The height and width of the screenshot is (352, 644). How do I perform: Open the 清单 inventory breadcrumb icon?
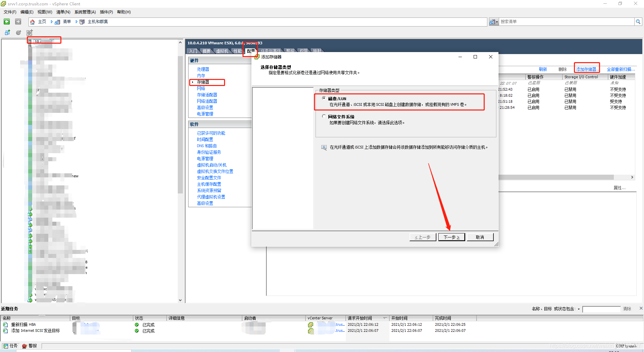click(x=57, y=22)
